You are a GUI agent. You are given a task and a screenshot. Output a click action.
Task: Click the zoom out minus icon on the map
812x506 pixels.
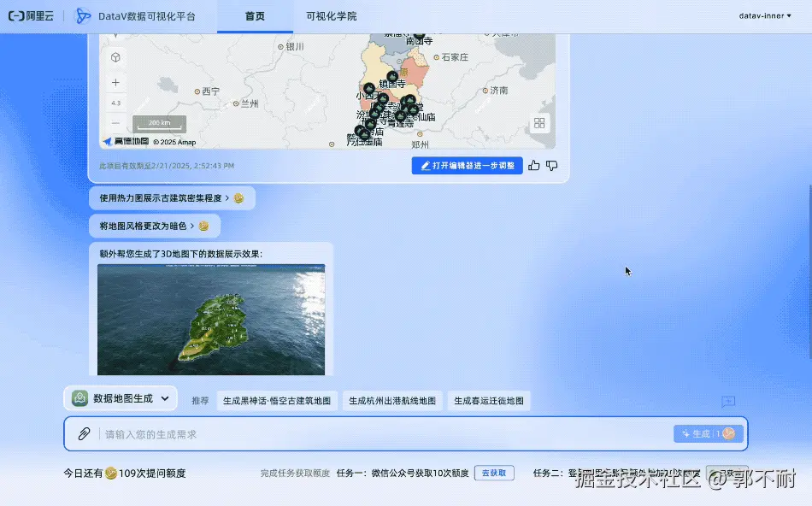tap(115, 123)
